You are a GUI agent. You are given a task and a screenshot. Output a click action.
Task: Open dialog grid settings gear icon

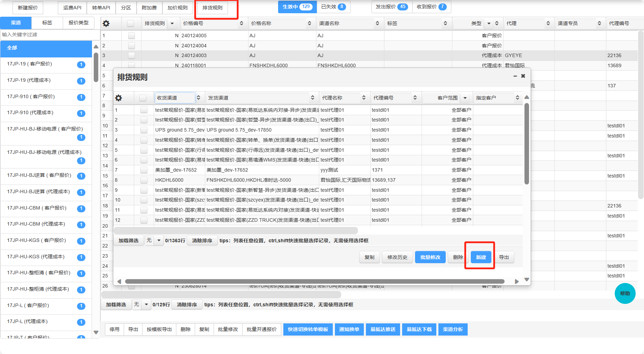[118, 98]
